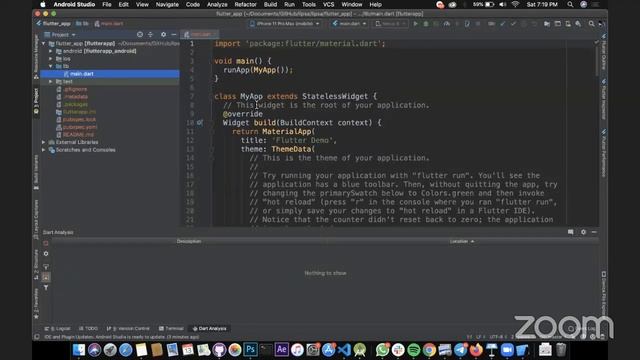Switch to the Terminal tool tab

[x=171, y=329]
